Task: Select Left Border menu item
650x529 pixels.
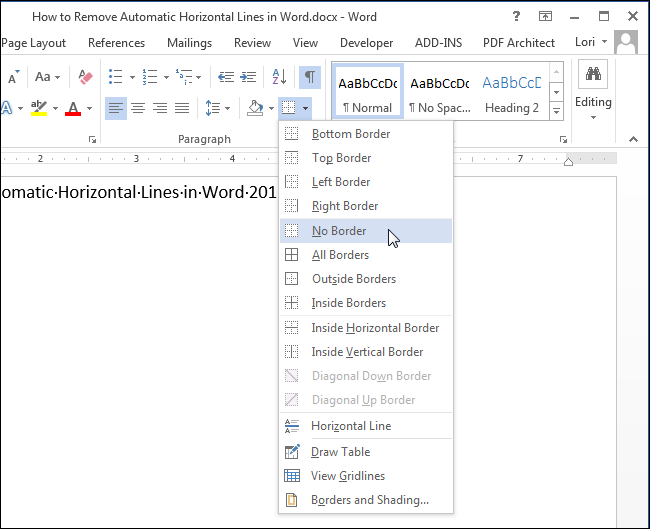Action: 366,182
